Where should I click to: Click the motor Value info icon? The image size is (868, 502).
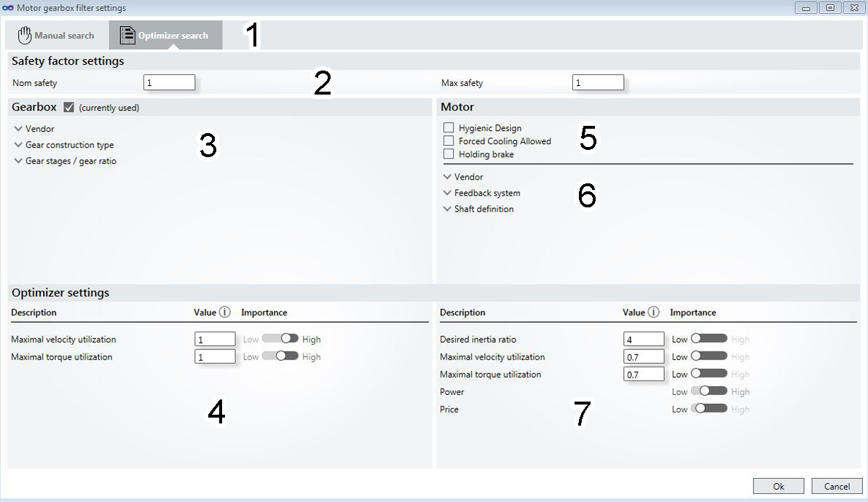[x=654, y=312]
